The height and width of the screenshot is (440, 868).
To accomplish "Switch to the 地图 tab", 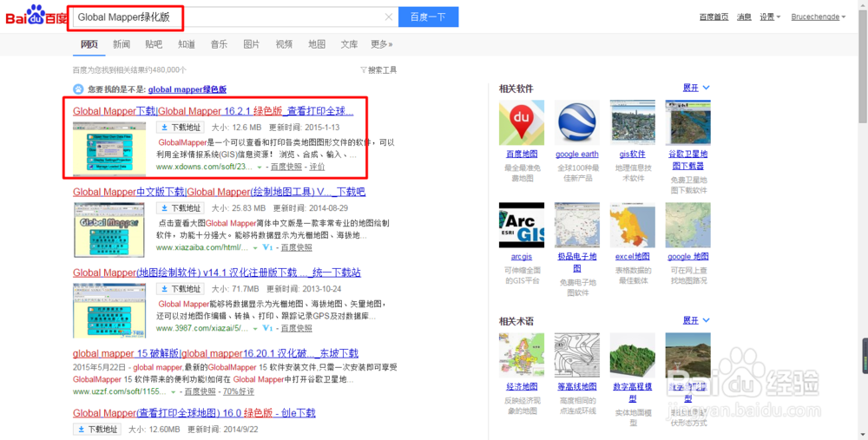I will (x=317, y=44).
